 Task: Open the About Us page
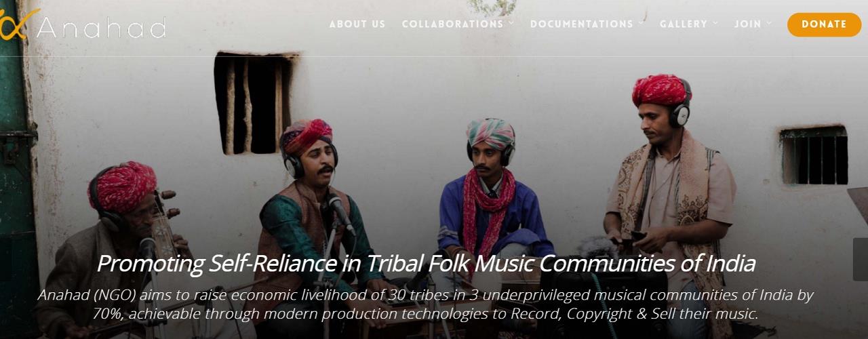click(x=357, y=24)
